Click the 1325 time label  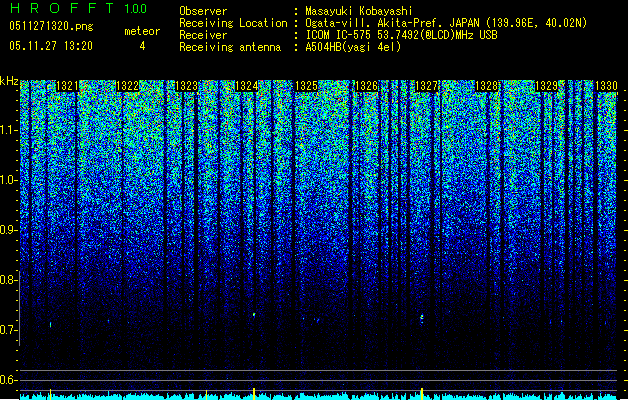(306, 86)
